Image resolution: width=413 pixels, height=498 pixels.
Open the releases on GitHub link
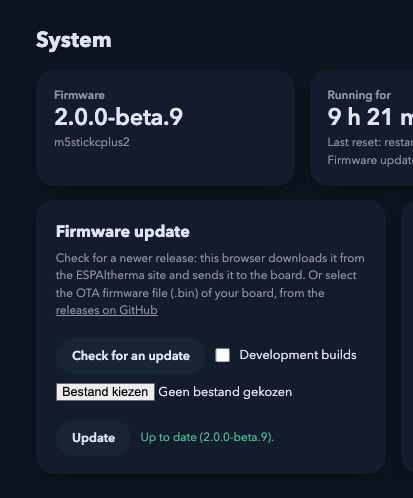pos(107,310)
